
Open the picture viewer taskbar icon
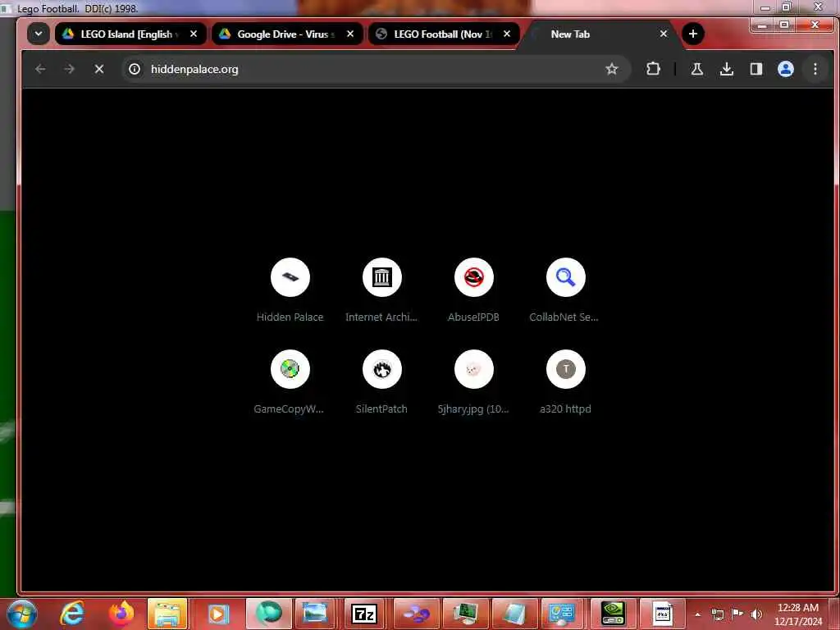coord(315,614)
